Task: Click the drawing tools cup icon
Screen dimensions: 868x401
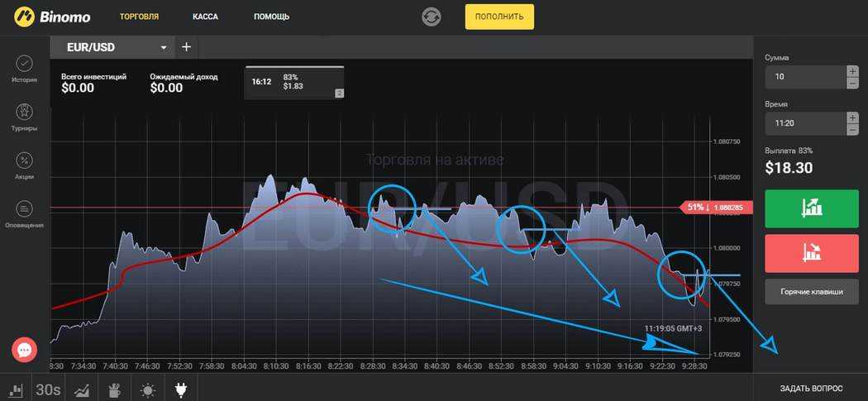Action: [115, 389]
